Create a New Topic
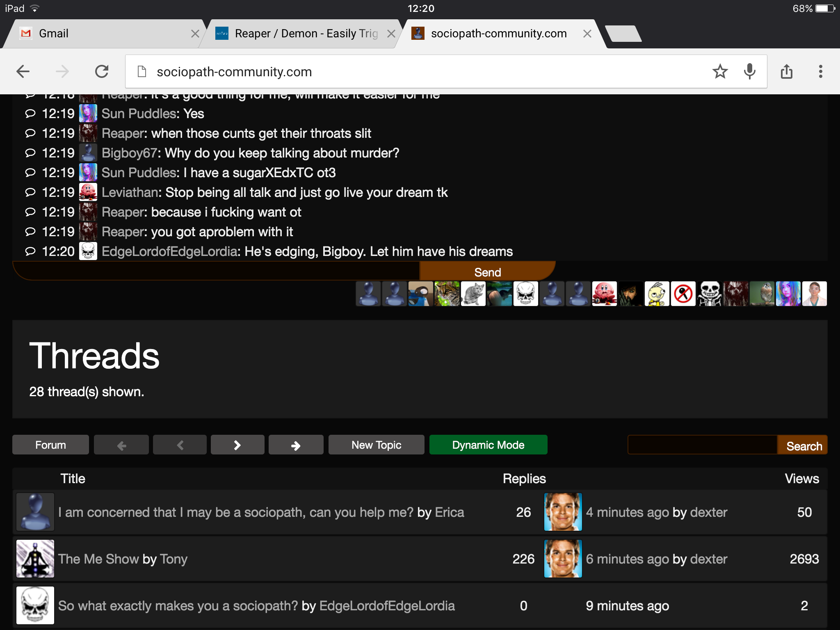Screen dimensions: 840x630 pos(377,445)
